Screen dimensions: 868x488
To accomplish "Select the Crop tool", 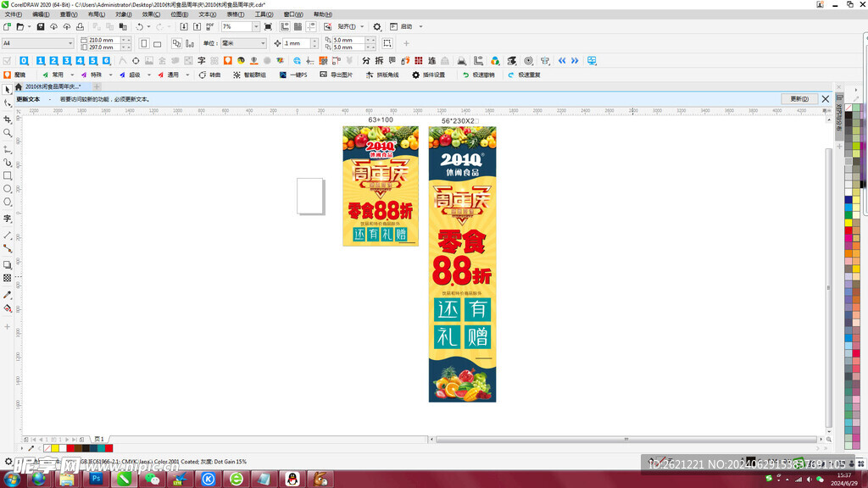I will pos(8,119).
